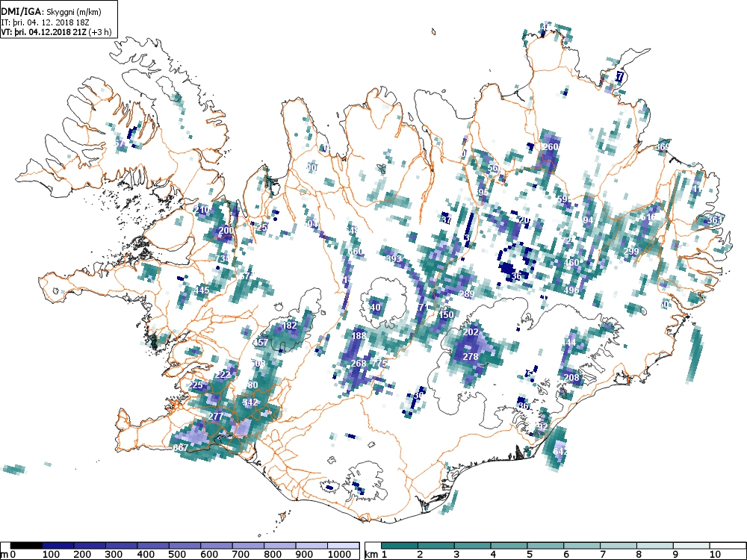Screen dimensions: 747x560
Task: Click the 'DMI/IGA: Skyggni (m/km)' title text
Action: pyautogui.click(x=51, y=13)
